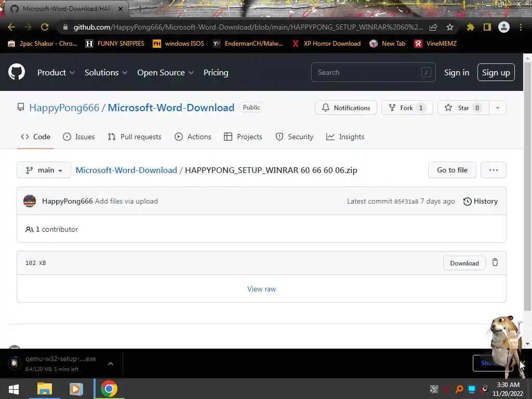The image size is (532, 399).
Task: Open the Chrome side panel icon
Action: (487, 27)
